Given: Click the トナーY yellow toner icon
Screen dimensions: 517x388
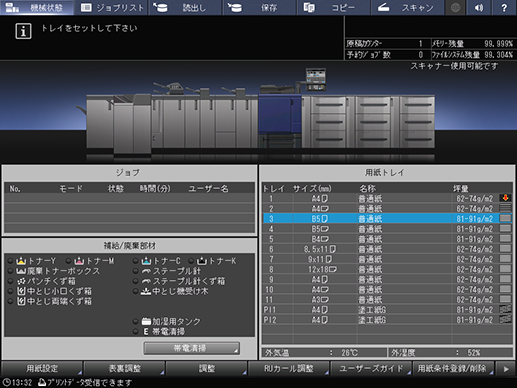Looking at the screenshot, I should click(x=21, y=261).
